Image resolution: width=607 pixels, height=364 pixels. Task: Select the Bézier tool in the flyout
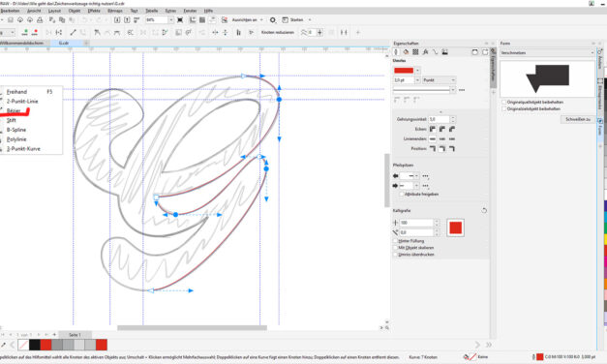(14, 110)
